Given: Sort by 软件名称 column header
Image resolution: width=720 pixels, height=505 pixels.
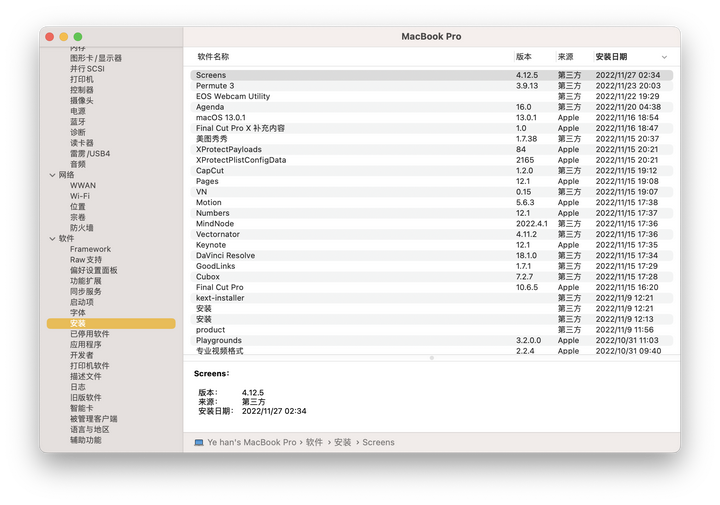Looking at the screenshot, I should pos(213,57).
